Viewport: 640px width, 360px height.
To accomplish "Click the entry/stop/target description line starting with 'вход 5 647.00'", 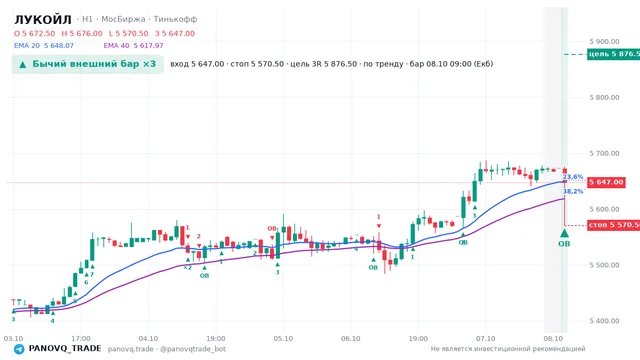I will (331, 64).
